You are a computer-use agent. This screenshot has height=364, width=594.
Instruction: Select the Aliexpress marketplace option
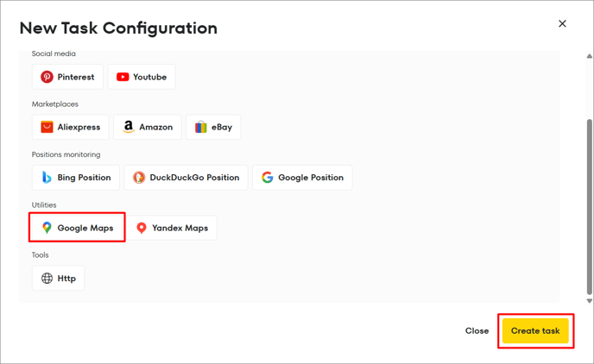pyautogui.click(x=71, y=127)
